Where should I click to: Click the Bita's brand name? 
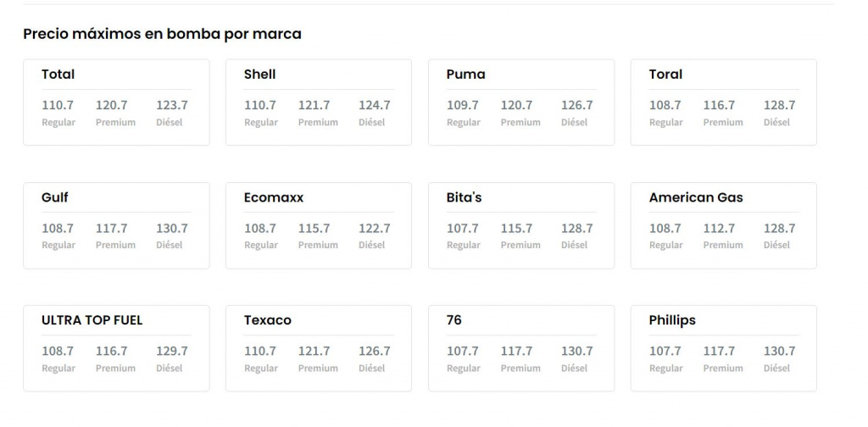[x=465, y=197]
